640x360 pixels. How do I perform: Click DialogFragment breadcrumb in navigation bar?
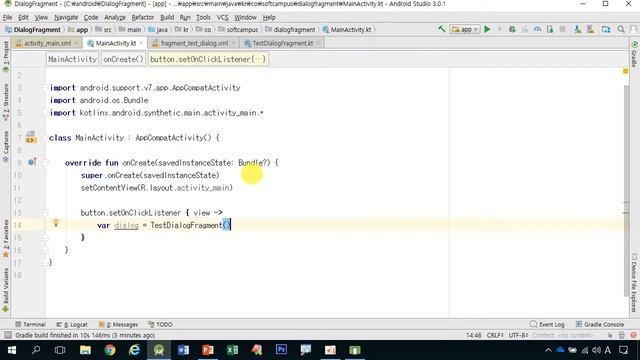33,29
